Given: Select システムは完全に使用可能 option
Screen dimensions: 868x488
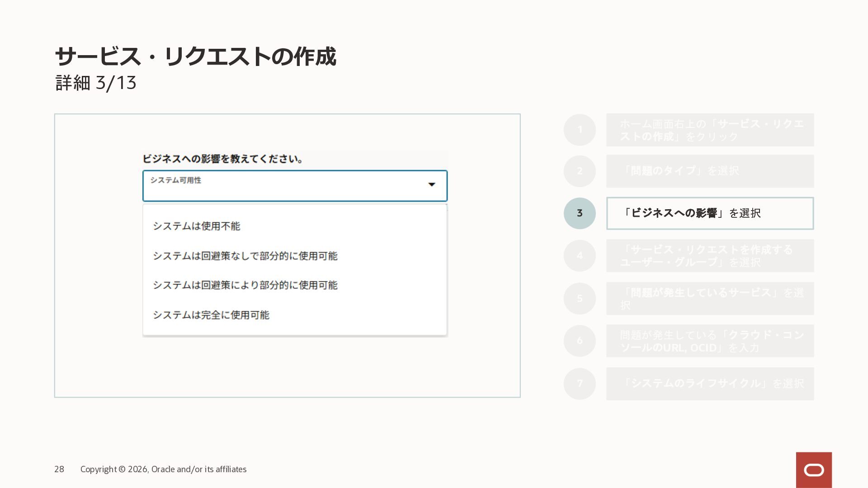Looking at the screenshot, I should tap(211, 315).
